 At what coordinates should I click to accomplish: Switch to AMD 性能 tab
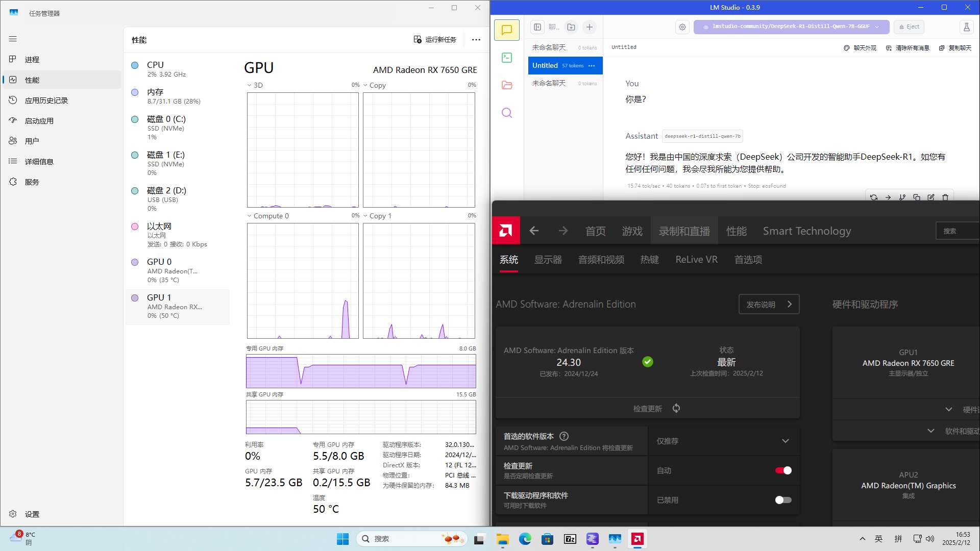click(736, 231)
